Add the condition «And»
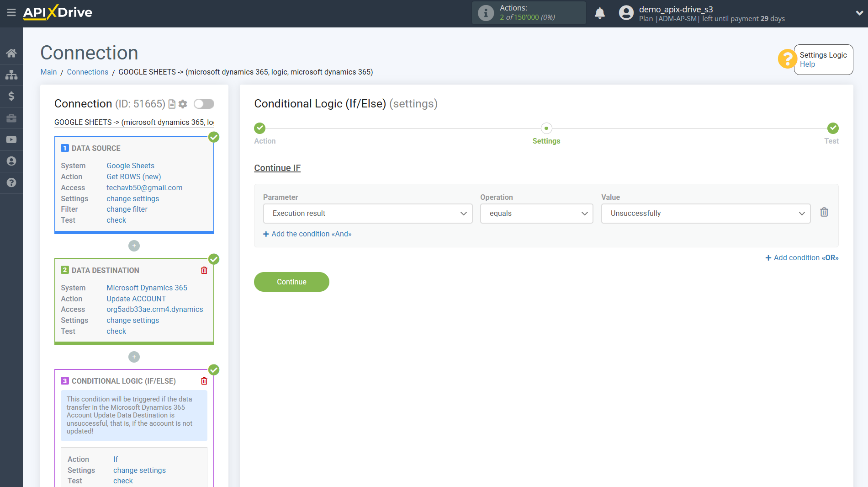Image resolution: width=868 pixels, height=487 pixels. point(307,234)
